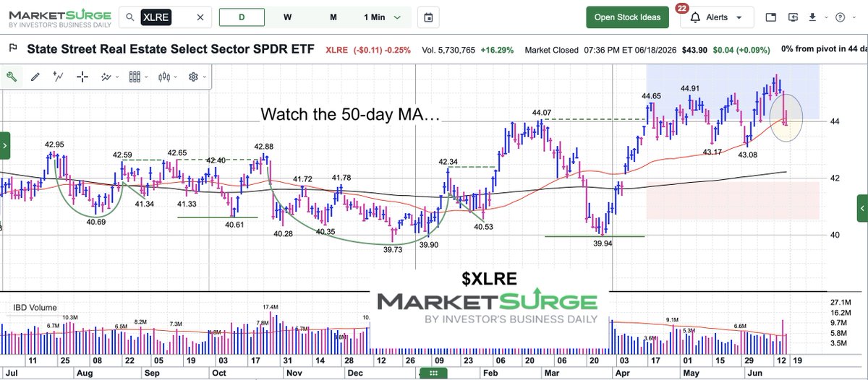Click the red XLRE ticker label
The image size is (868, 380).
coord(336,50)
